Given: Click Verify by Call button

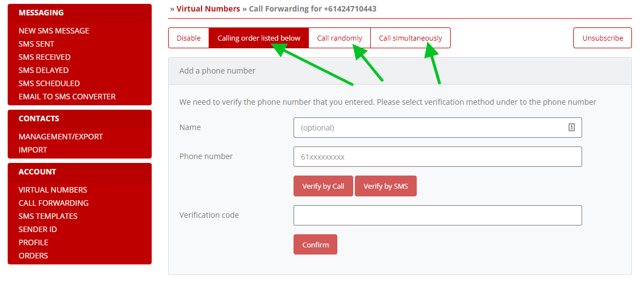Looking at the screenshot, I should click(323, 186).
